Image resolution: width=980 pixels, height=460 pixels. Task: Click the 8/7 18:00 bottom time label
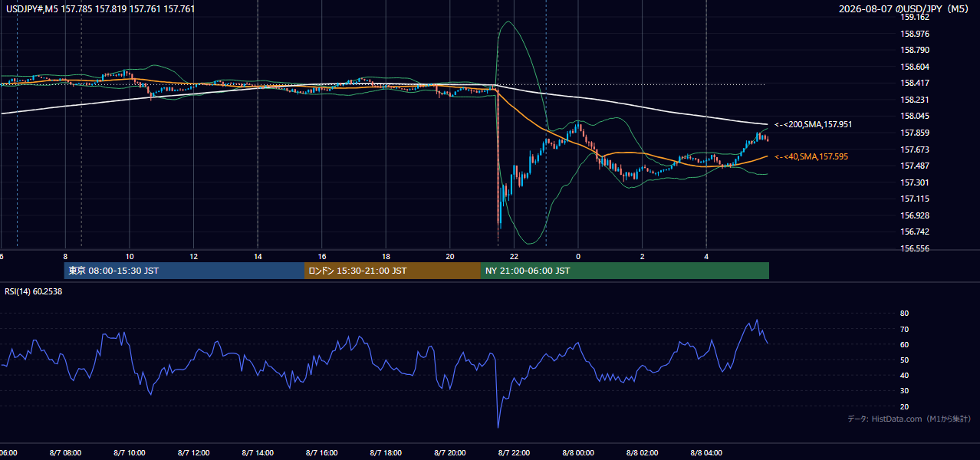(386, 453)
